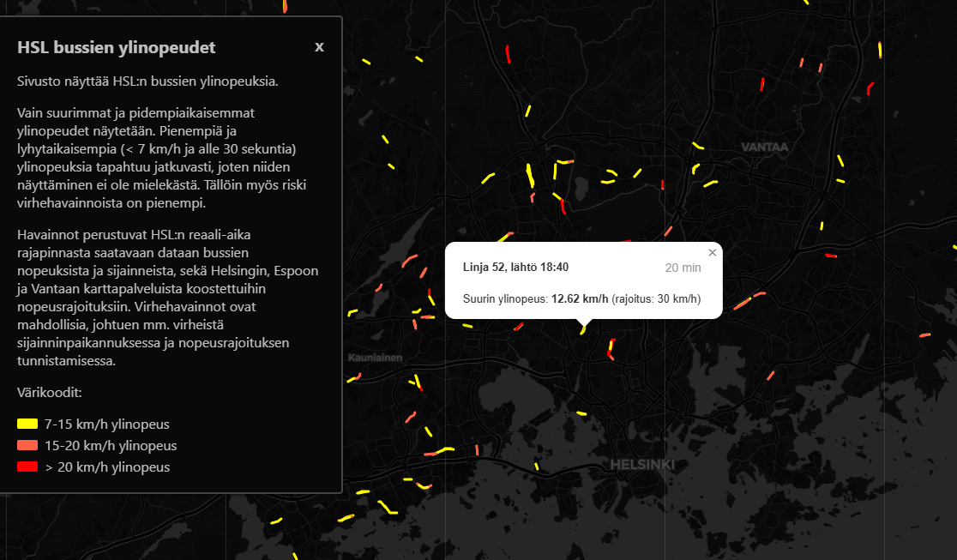
Task: Click the orange overspeed segment below the Linja 52 popup
Action: point(612,358)
